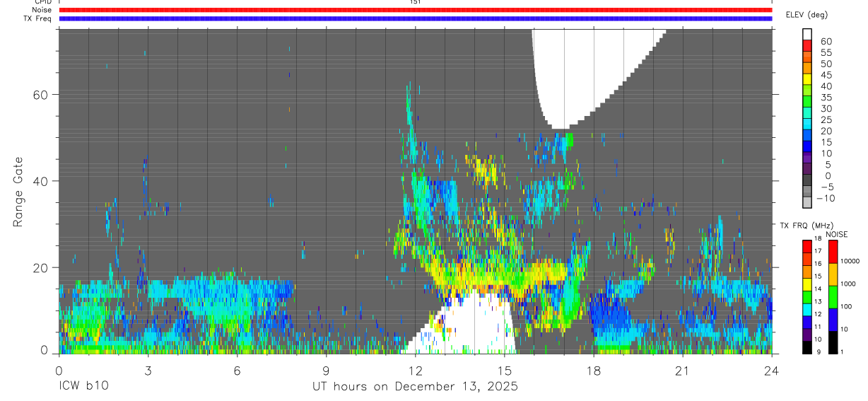Click the red Noise indicator bar
This screenshot has width=868, height=401.
tap(415, 10)
